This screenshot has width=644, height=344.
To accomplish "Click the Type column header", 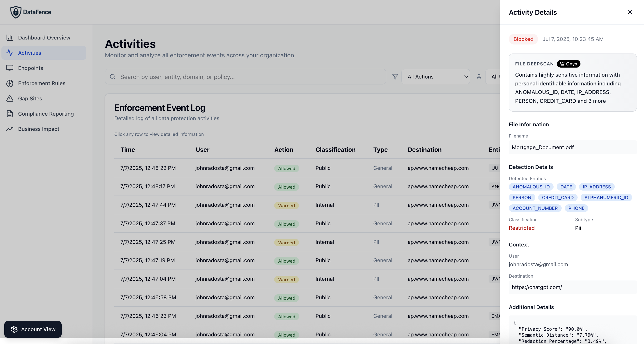I will click(380, 149).
